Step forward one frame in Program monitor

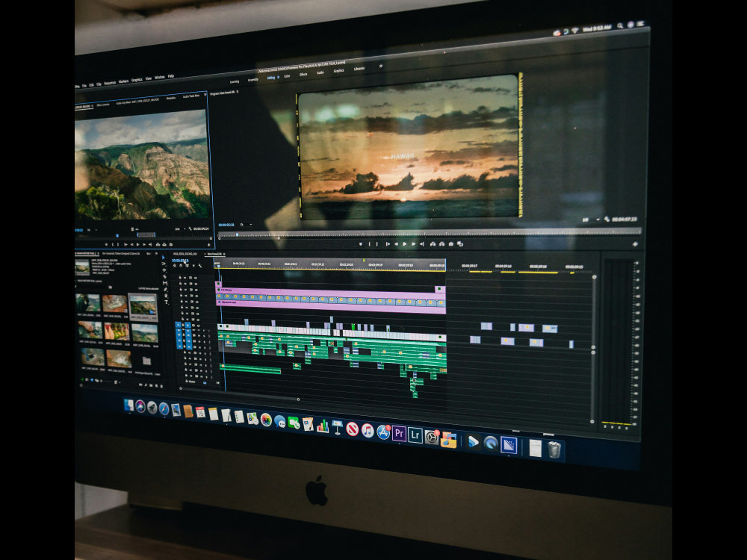click(414, 244)
